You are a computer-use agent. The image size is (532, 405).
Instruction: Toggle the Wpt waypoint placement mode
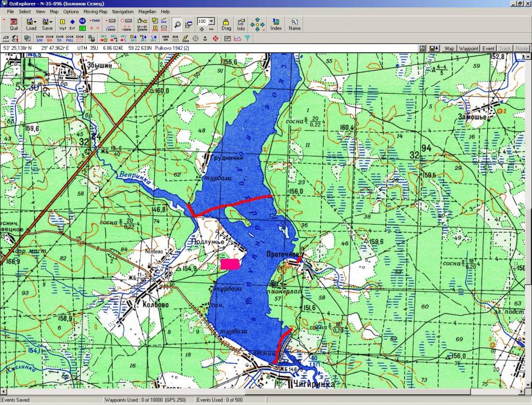pos(62,24)
